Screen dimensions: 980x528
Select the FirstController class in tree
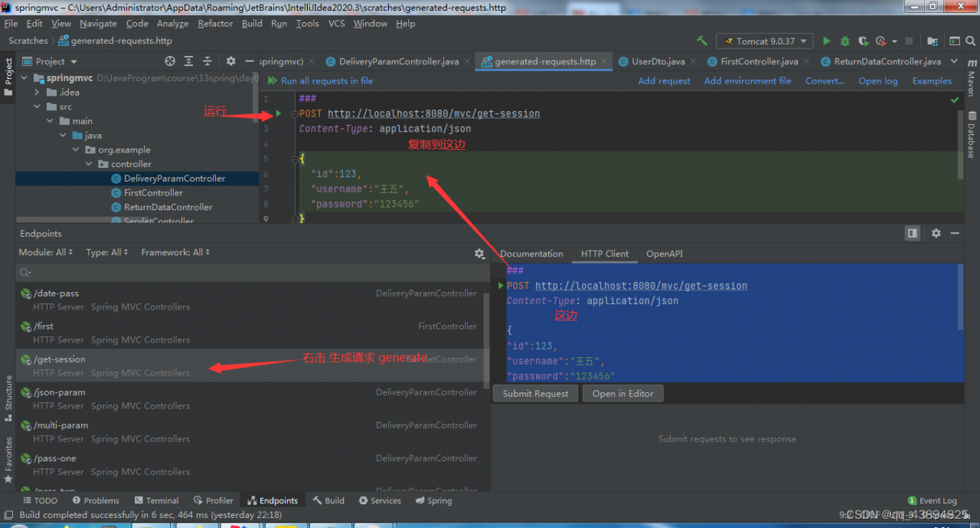pos(153,193)
